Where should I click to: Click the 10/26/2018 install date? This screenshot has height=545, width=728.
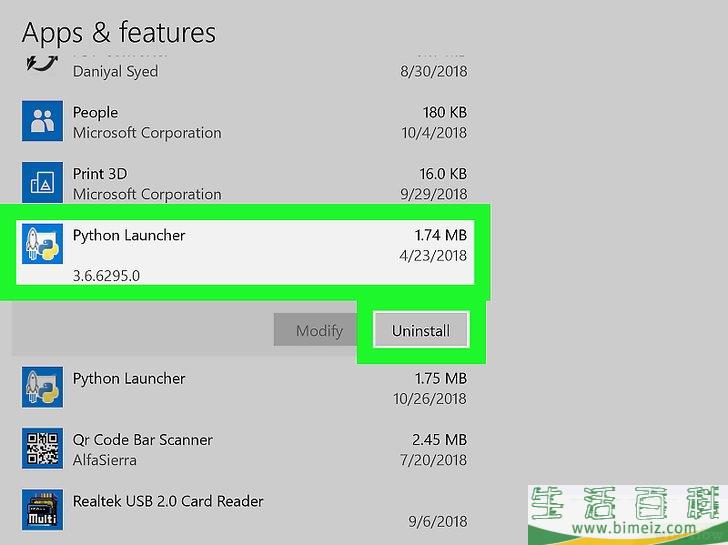tap(430, 399)
